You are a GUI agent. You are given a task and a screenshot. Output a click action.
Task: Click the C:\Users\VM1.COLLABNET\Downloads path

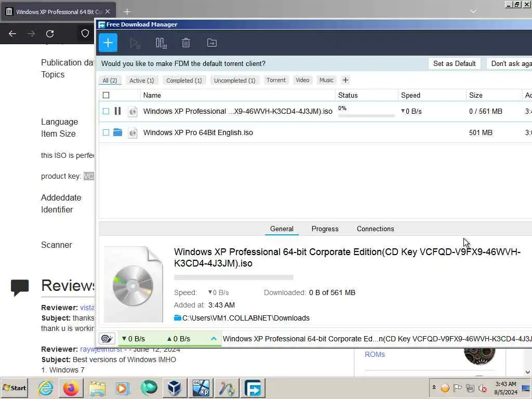246,318
